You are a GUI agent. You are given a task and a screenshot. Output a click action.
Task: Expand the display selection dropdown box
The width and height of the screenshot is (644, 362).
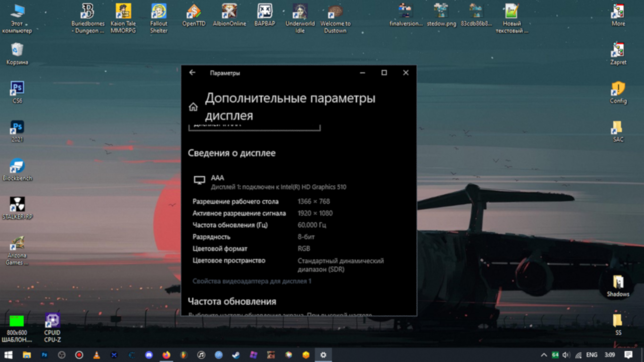click(254, 127)
